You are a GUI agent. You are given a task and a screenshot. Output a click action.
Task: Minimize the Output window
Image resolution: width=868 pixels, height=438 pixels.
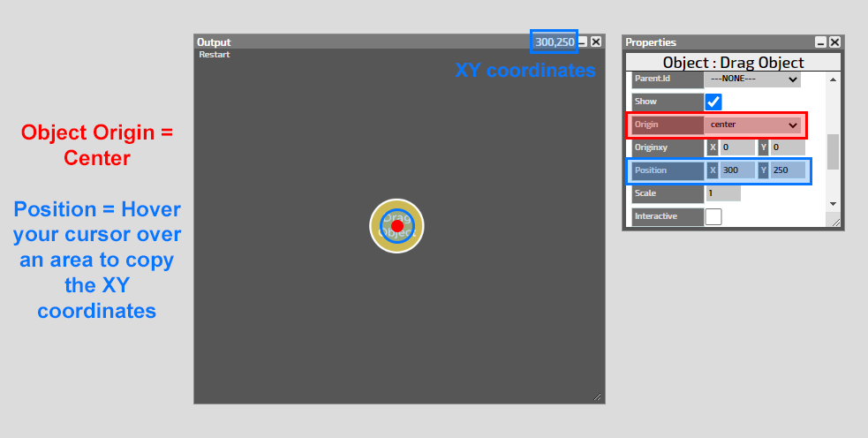[x=583, y=42]
